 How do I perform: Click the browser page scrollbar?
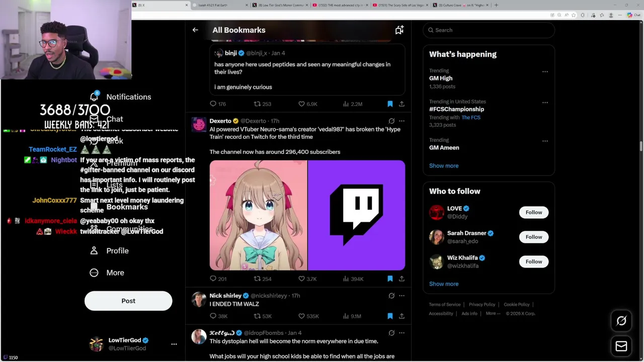point(641,146)
